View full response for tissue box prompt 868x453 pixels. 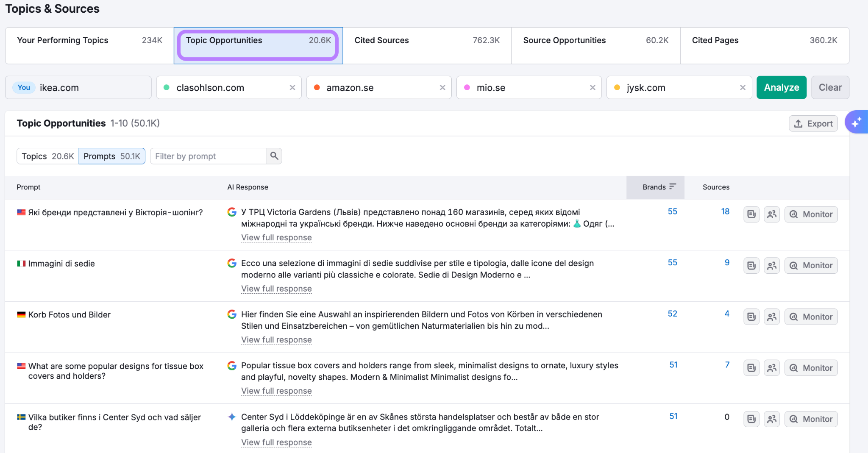(x=276, y=391)
